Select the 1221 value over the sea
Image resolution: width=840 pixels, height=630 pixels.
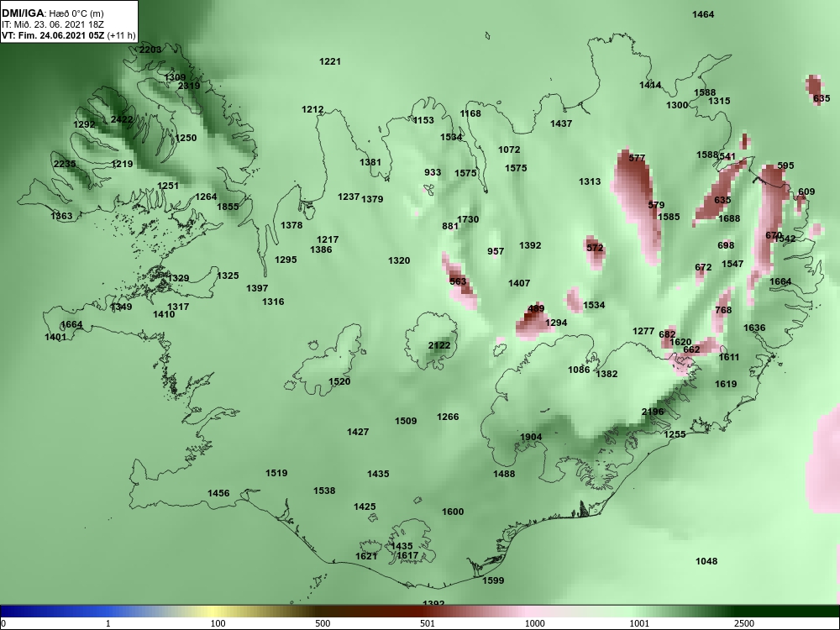pos(330,61)
